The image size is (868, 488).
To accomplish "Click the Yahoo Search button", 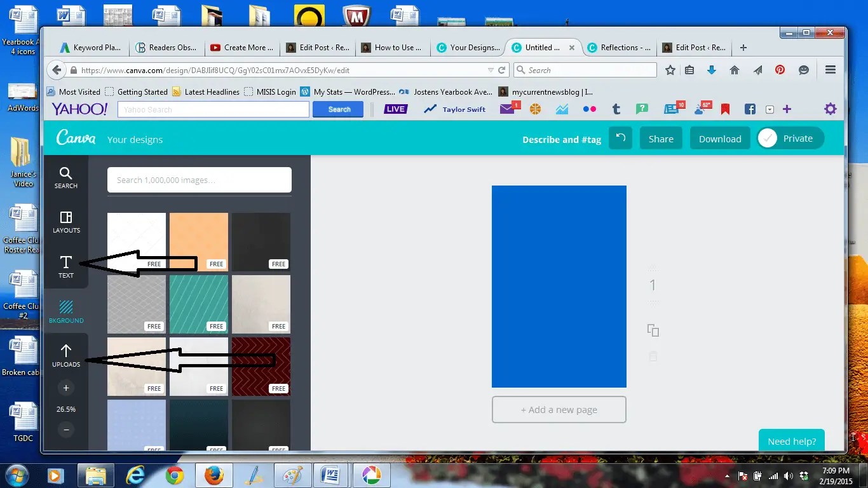I will [x=338, y=109].
